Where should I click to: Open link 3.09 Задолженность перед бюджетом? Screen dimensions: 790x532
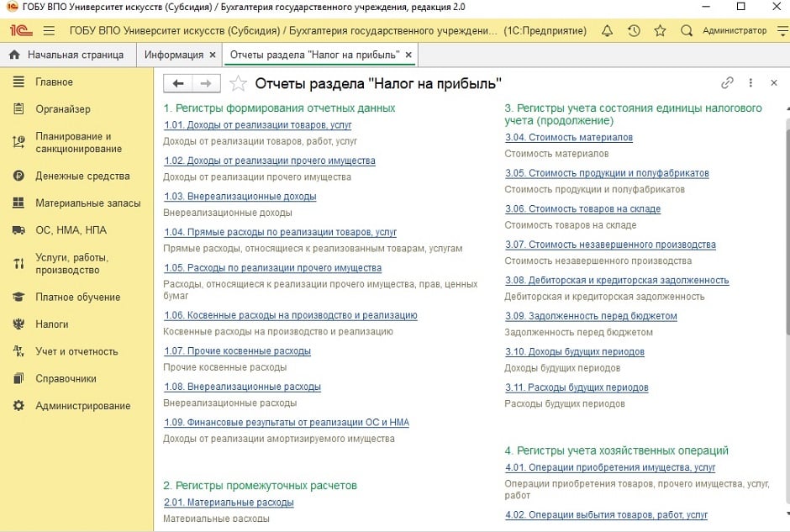click(x=591, y=317)
